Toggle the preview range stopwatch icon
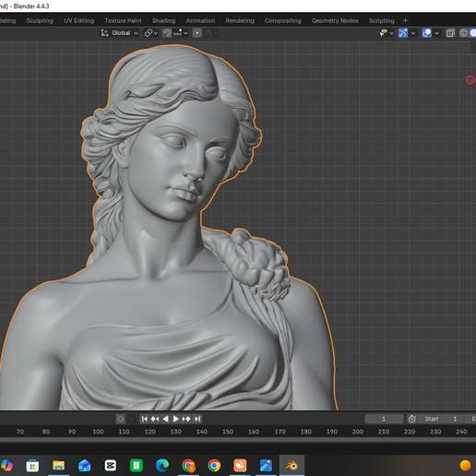The width and height of the screenshot is (476, 476). coord(412,419)
